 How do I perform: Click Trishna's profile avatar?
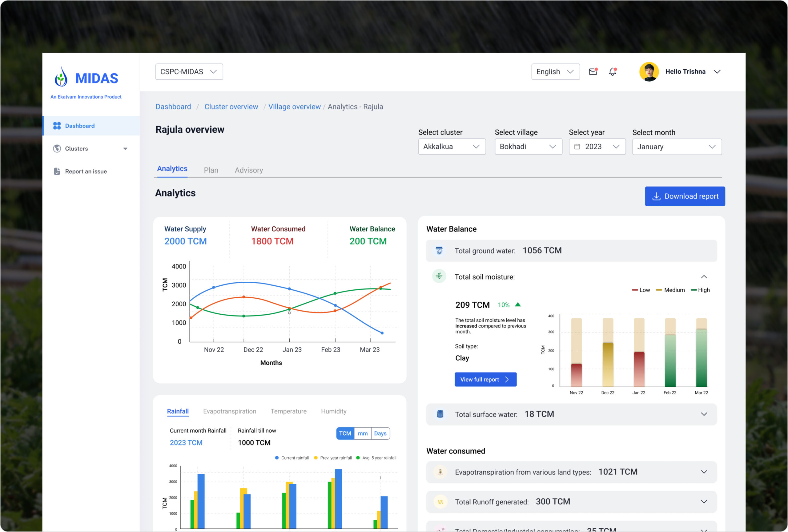click(x=649, y=71)
